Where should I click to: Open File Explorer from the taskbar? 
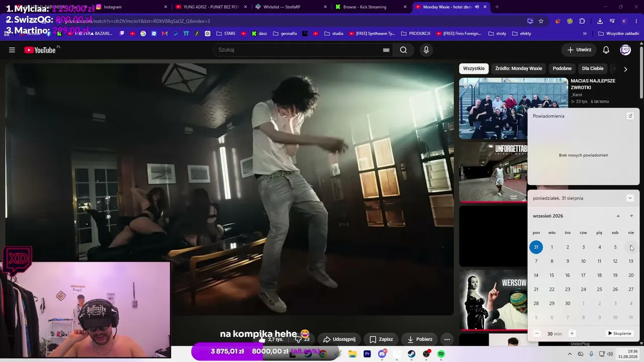click(x=352, y=354)
